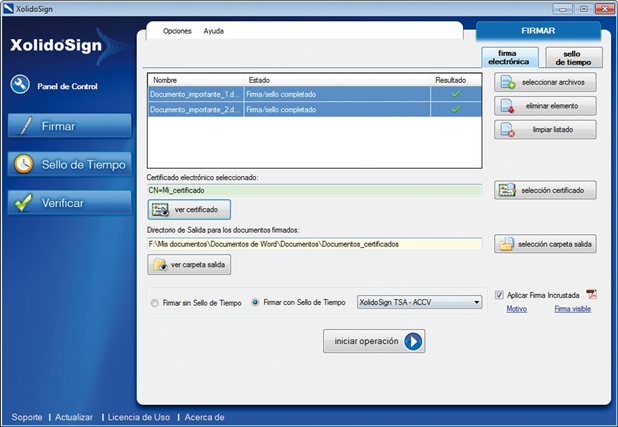Click the PDF icon beside Aplicar Firma Incrustada
The height and width of the screenshot is (427, 618).
point(592,294)
